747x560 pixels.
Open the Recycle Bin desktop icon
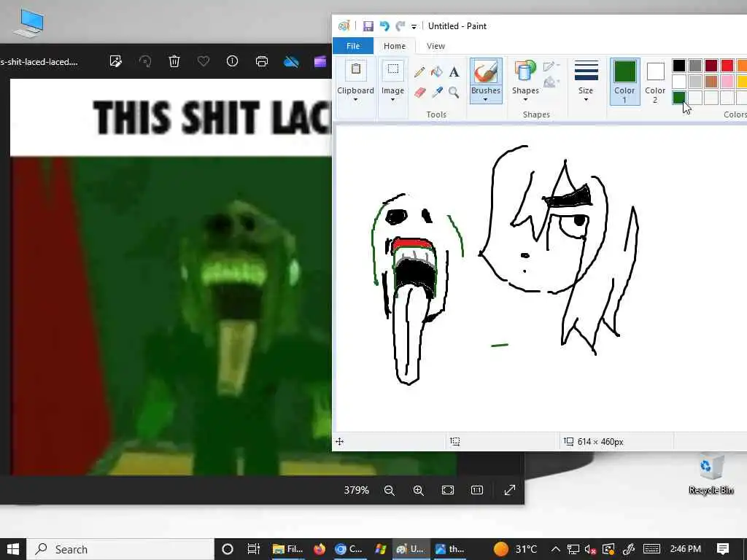click(711, 474)
